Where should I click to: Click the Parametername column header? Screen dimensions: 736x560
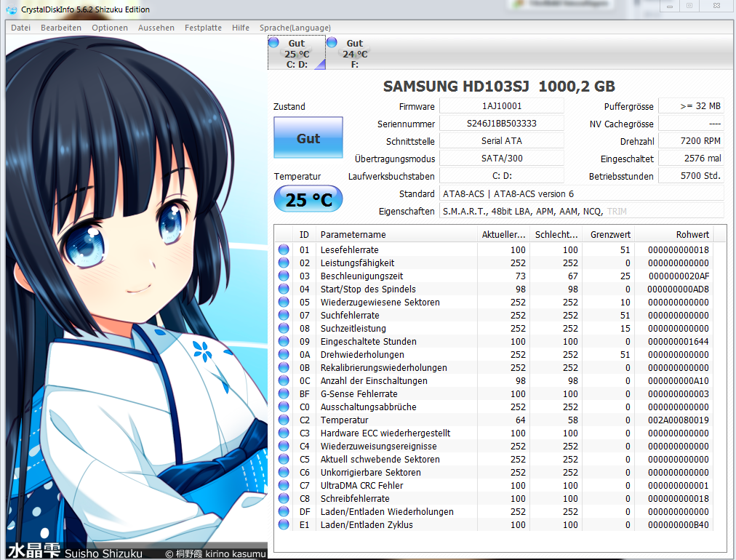(396, 234)
